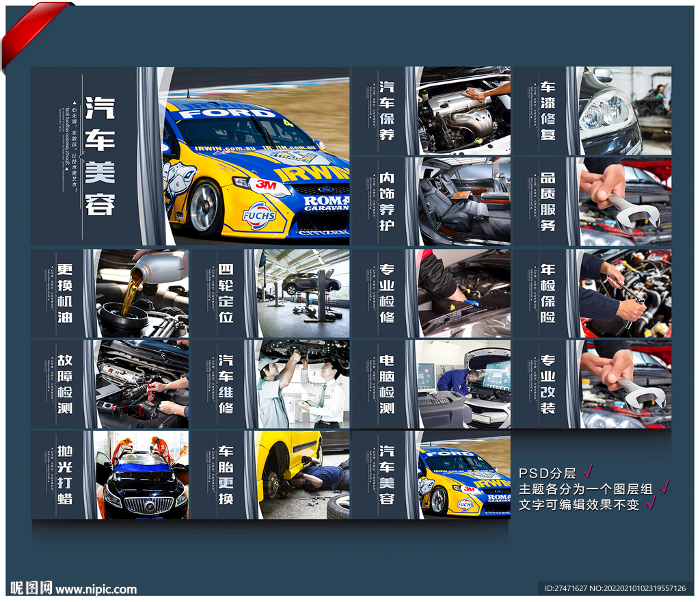The height and width of the screenshot is (602, 700).
Task: View the 抛光打蜡 black car photo
Action: 142,475
